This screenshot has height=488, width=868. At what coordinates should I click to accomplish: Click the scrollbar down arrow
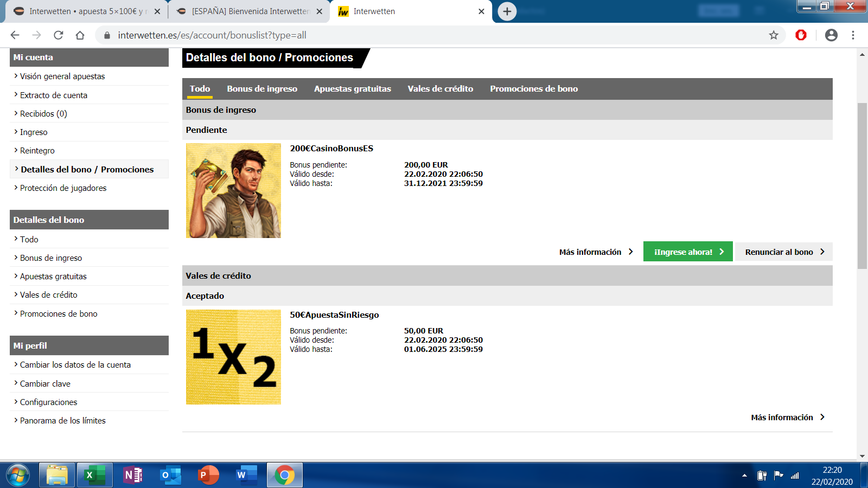tap(862, 456)
